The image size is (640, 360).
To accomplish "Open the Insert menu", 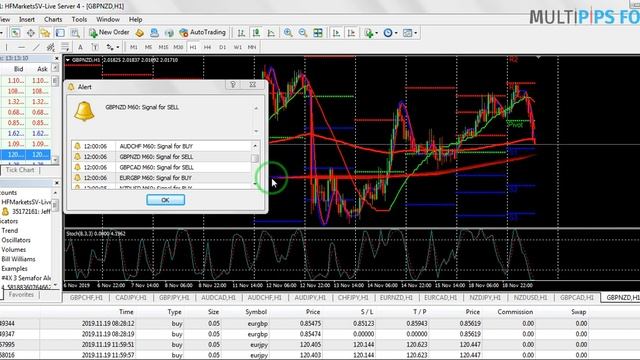I will [x=27, y=19].
